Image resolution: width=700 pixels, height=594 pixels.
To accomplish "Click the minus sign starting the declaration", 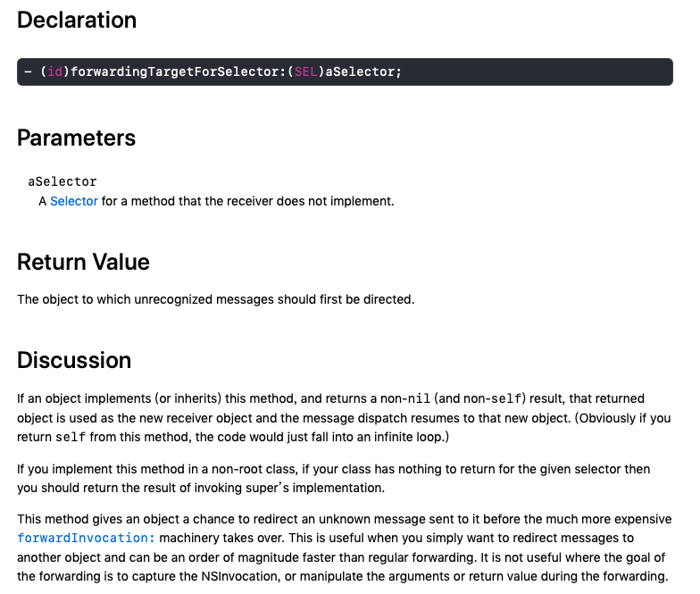I will (29, 71).
